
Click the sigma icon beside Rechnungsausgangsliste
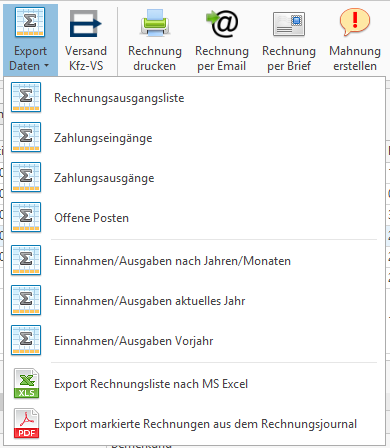pyautogui.click(x=26, y=97)
